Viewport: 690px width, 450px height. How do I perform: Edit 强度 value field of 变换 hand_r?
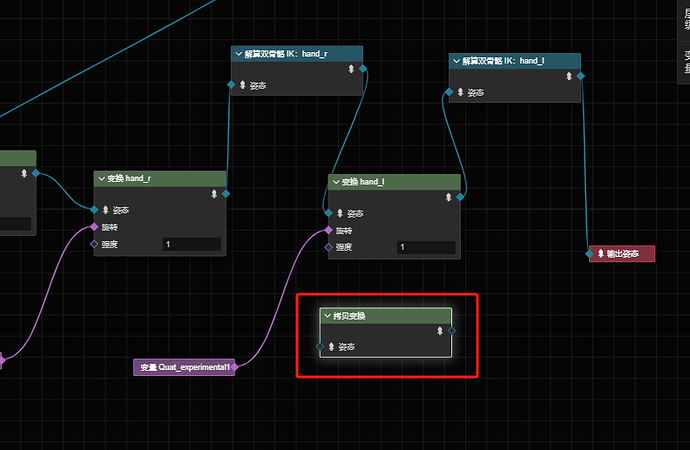(192, 244)
